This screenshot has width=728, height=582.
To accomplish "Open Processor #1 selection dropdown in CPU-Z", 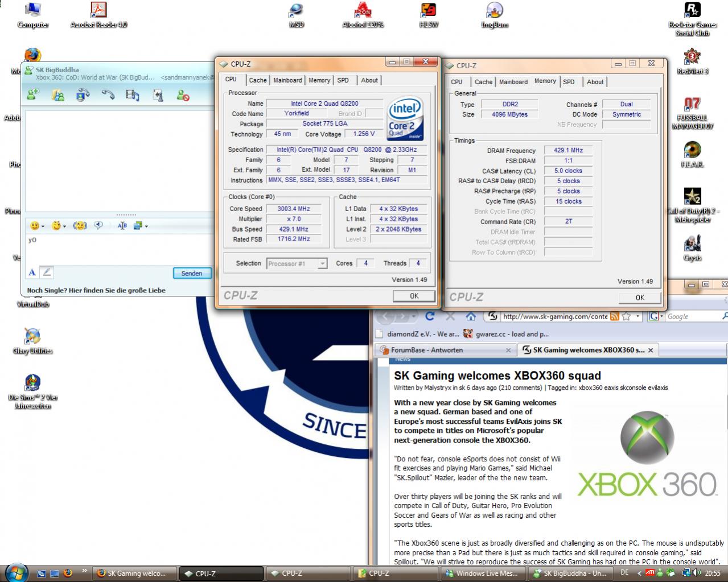I will tap(297, 263).
